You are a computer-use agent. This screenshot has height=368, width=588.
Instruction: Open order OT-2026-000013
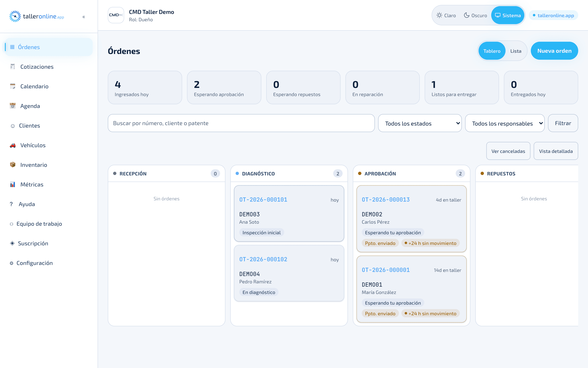point(386,200)
